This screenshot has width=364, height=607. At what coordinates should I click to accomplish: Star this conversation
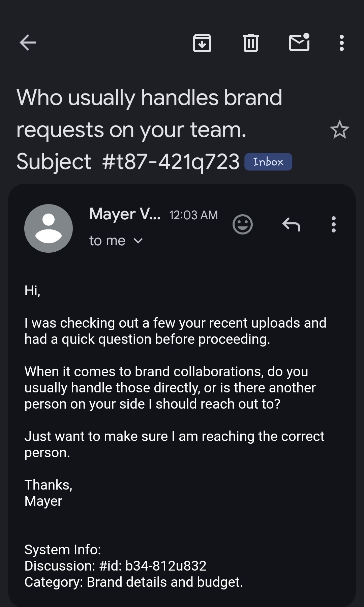tap(339, 130)
